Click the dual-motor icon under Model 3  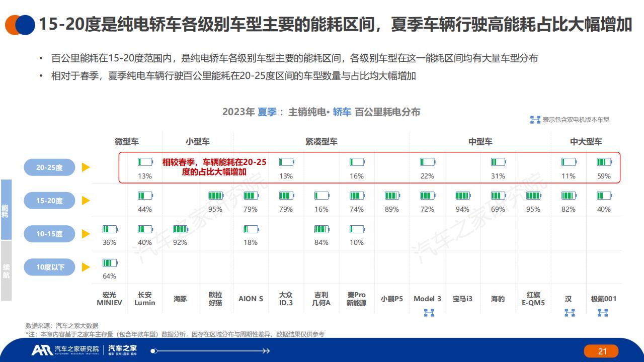click(429, 313)
